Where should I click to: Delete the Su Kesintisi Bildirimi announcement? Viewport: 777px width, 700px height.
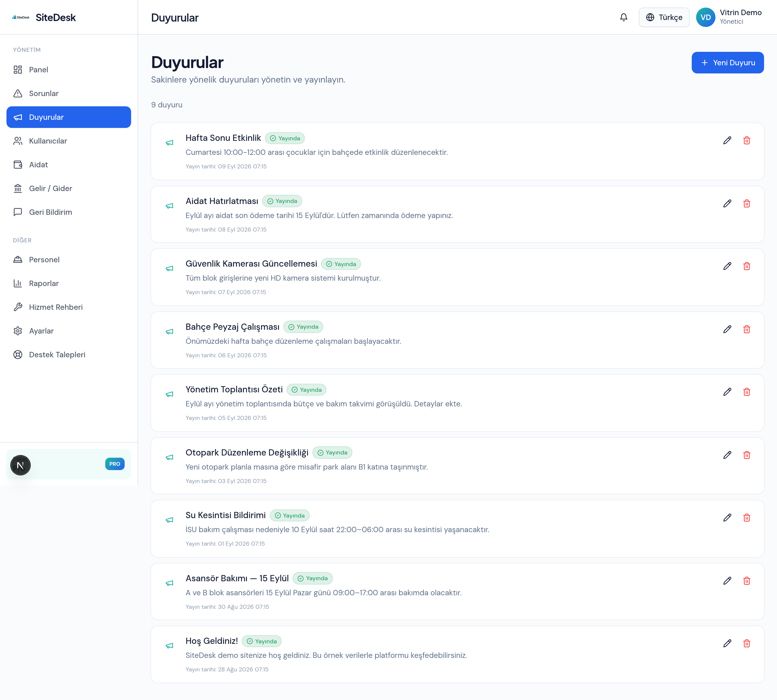point(747,518)
